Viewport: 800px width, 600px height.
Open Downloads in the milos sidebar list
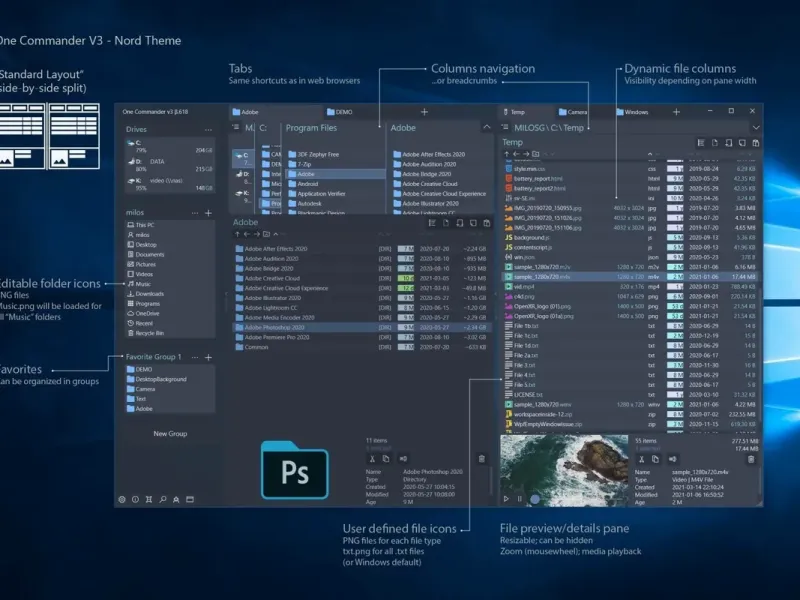170,294
